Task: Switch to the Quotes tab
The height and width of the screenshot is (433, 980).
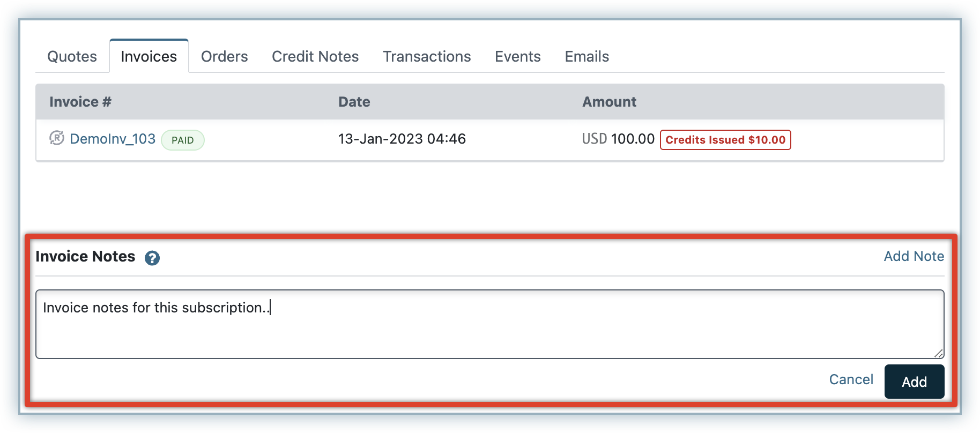Action: coord(72,56)
